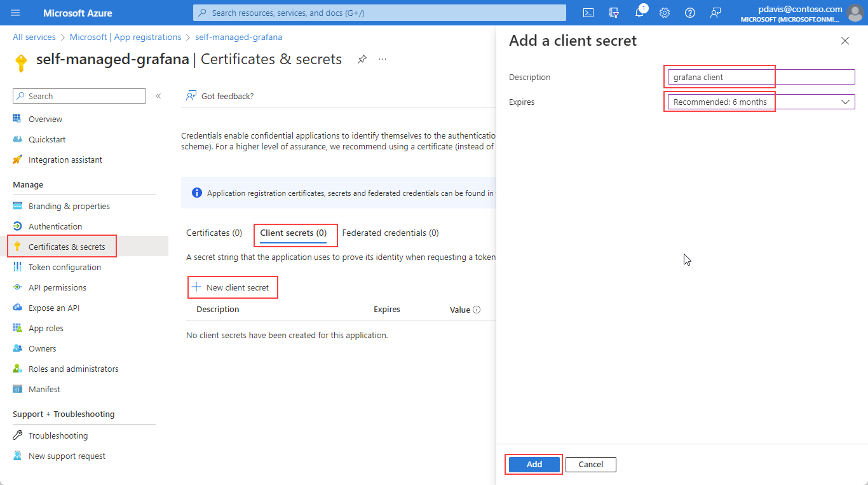Sort by the Expires column header
The height and width of the screenshot is (485, 868).
(x=387, y=310)
